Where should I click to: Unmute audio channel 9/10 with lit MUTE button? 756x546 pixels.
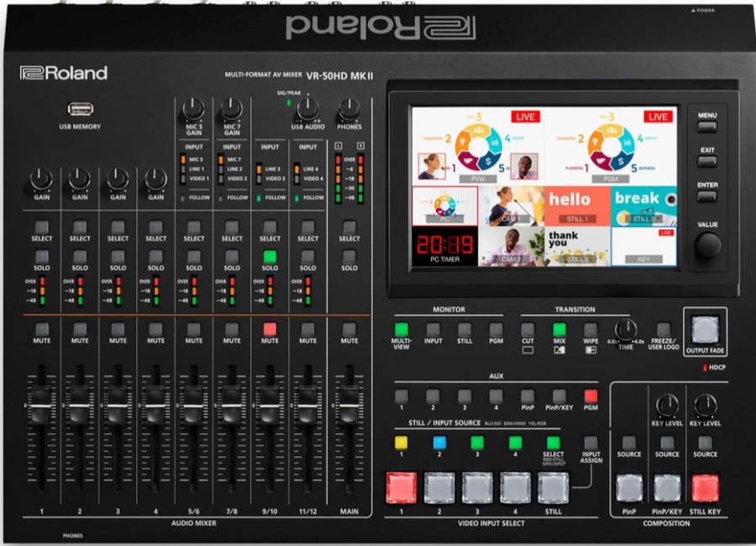270,328
